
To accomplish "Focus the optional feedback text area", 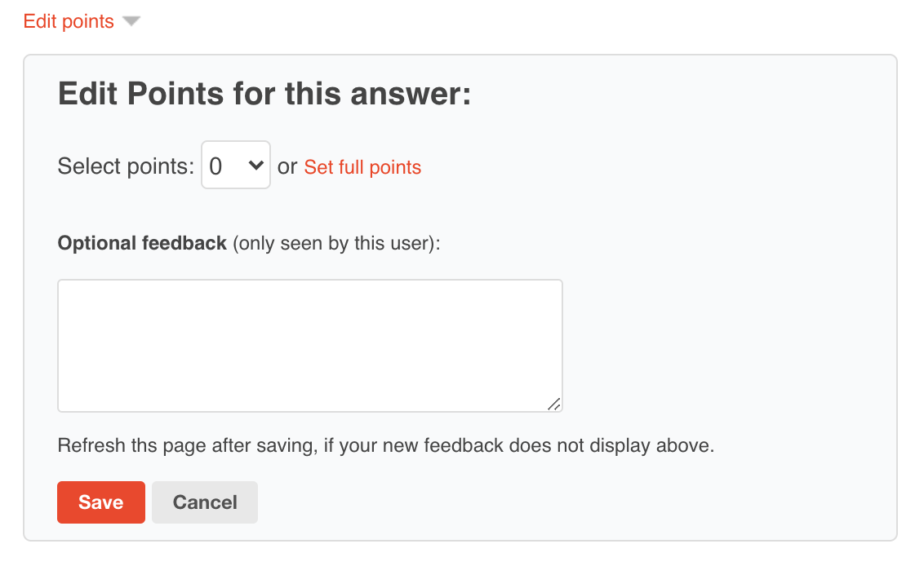I will (x=309, y=346).
